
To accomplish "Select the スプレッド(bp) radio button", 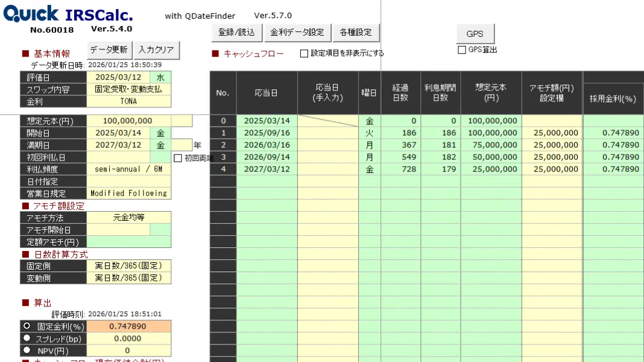I will [x=27, y=338].
